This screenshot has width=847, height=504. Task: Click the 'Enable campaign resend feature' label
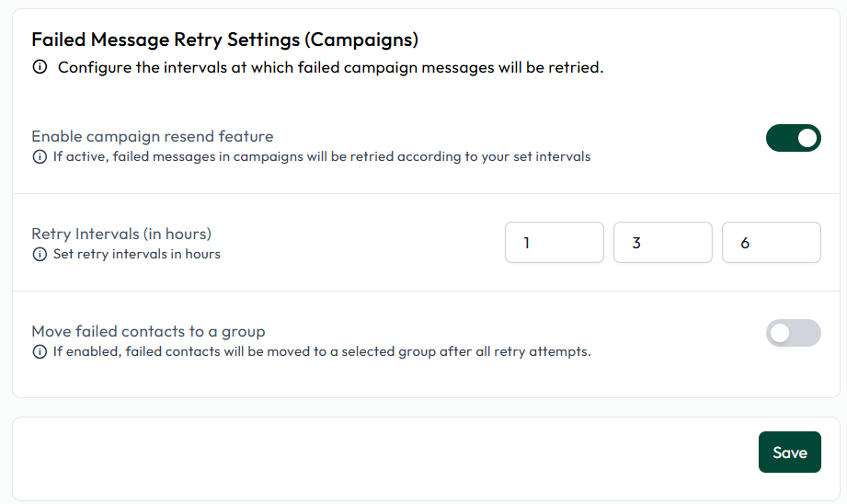(153, 136)
